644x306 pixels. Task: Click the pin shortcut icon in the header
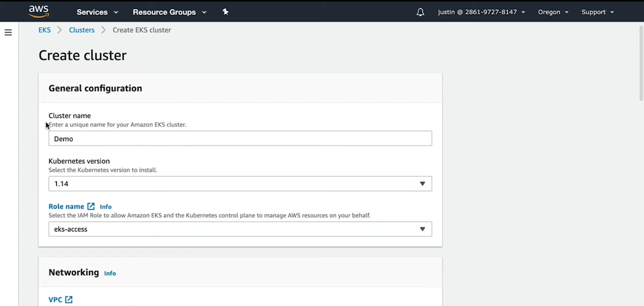pos(225,12)
